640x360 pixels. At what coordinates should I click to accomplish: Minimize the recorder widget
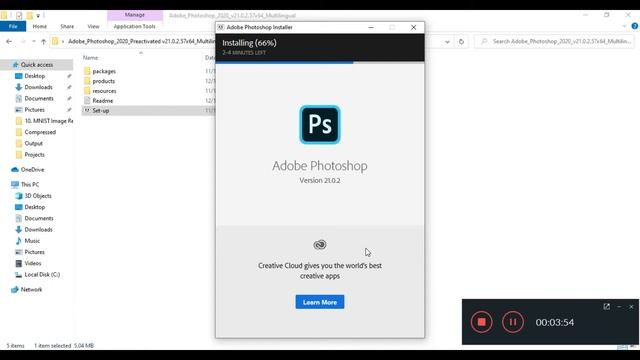pos(619,307)
